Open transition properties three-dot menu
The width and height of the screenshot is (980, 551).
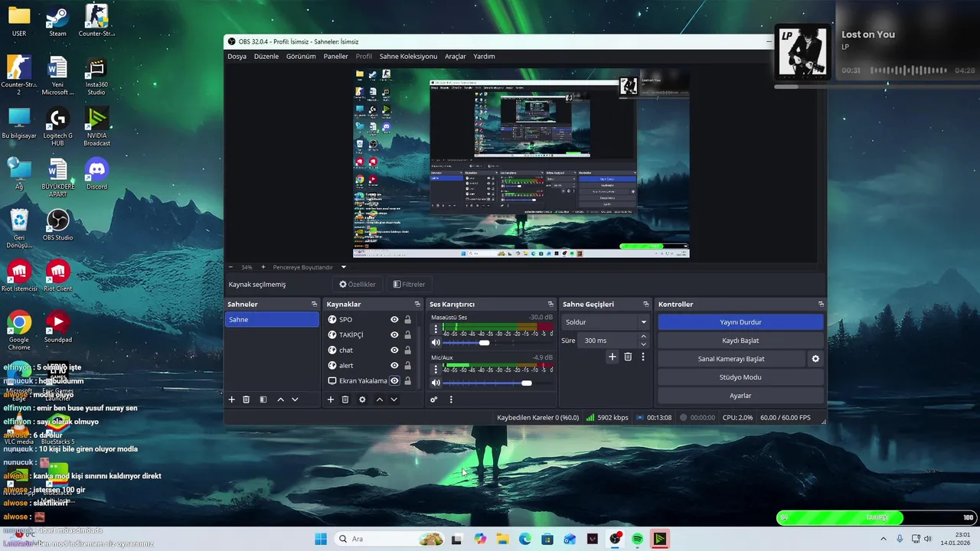pos(643,357)
